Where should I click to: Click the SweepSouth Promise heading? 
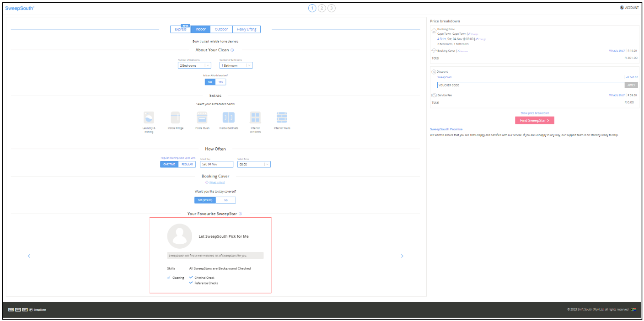click(x=446, y=129)
